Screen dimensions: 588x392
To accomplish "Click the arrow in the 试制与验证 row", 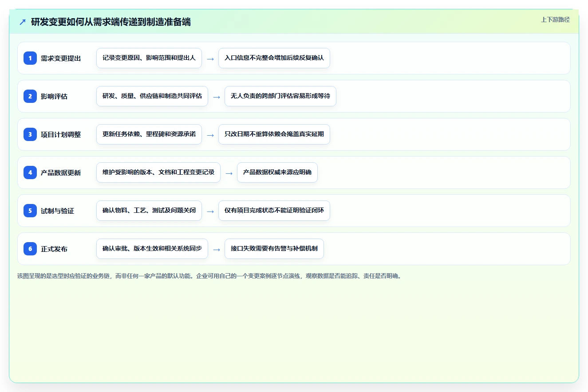I will 210,211.
